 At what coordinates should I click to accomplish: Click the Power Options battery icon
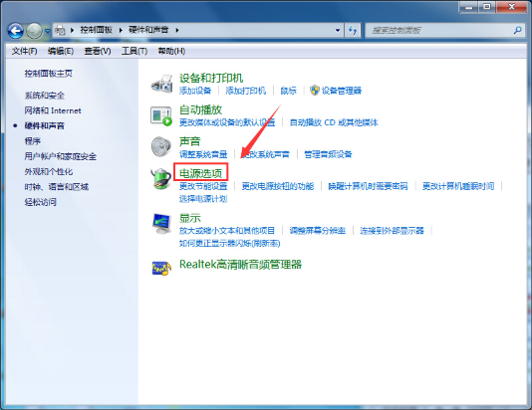click(161, 178)
